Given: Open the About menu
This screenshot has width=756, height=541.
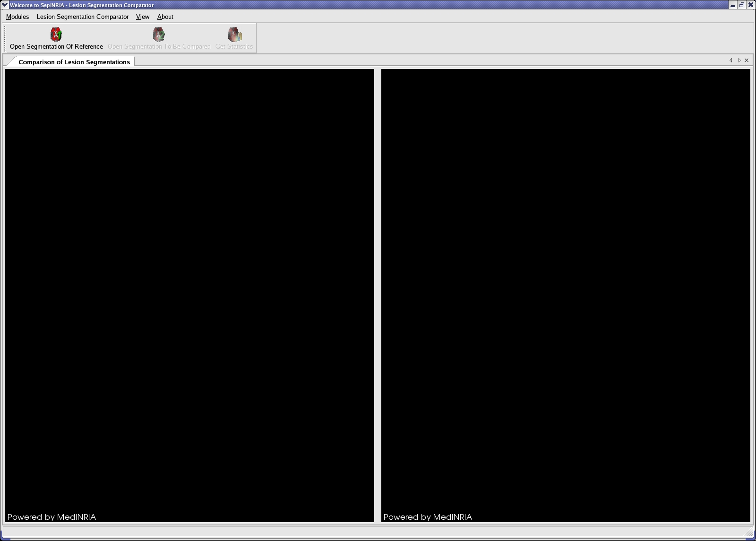Looking at the screenshot, I should [x=165, y=17].
